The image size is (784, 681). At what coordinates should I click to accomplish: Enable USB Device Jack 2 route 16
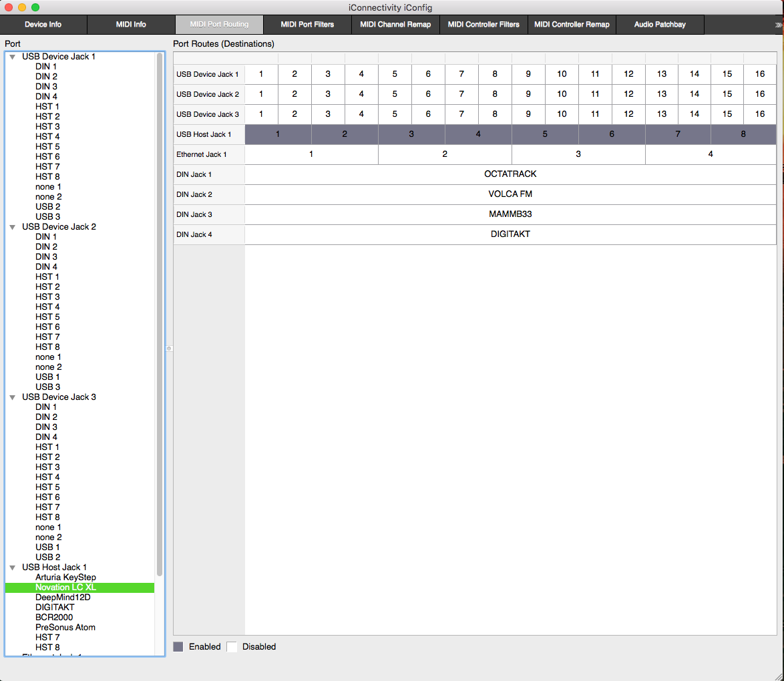760,94
